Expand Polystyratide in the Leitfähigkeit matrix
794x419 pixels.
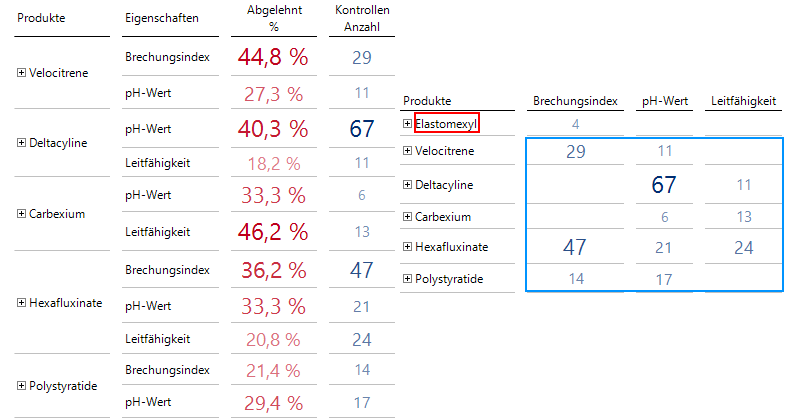point(407,279)
